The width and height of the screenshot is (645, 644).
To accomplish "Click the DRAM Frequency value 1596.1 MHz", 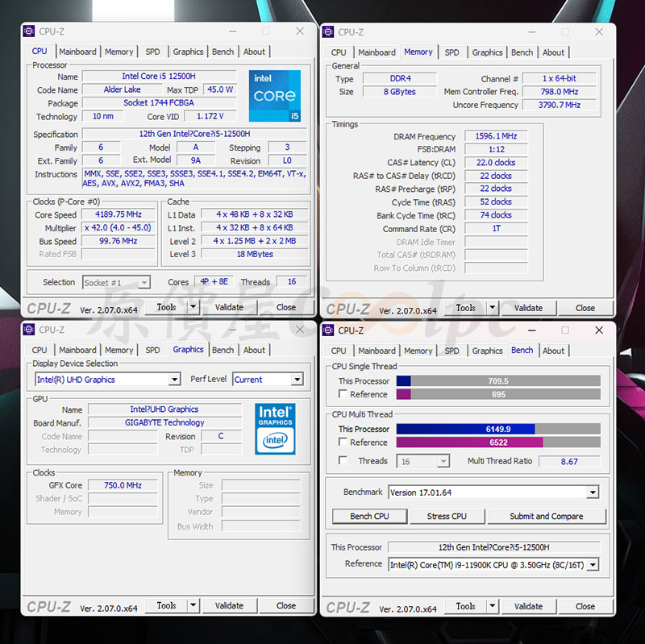I will 496,136.
